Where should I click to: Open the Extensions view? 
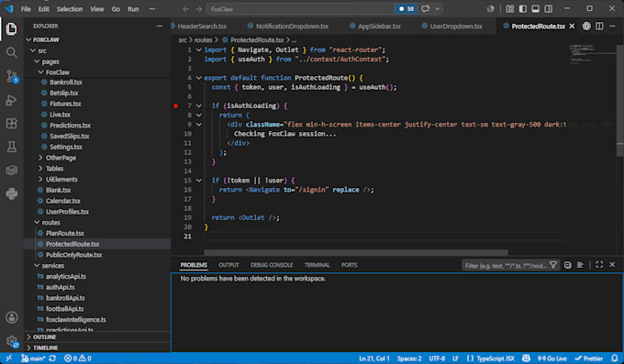pos(12,124)
